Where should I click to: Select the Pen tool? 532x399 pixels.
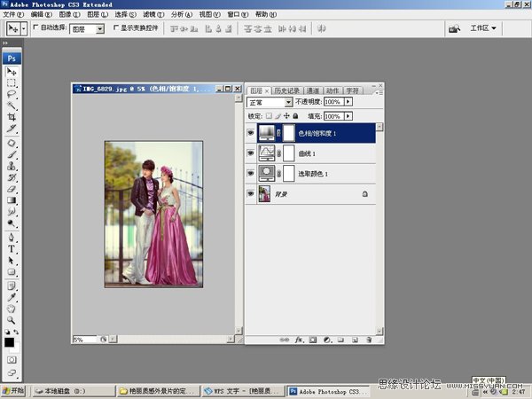pos(12,238)
